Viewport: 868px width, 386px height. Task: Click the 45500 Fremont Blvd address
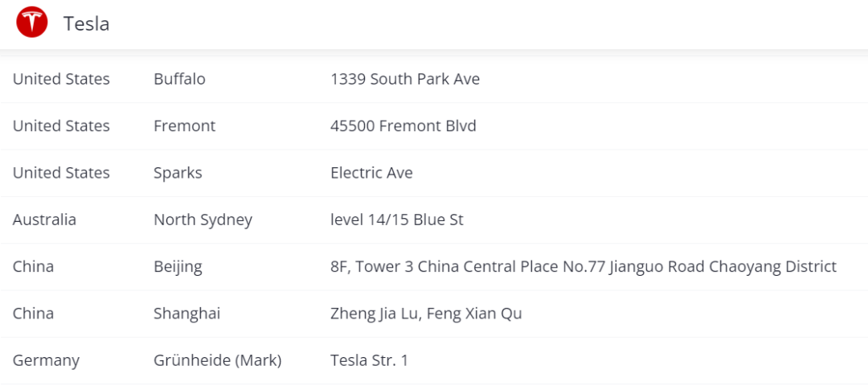click(x=403, y=126)
